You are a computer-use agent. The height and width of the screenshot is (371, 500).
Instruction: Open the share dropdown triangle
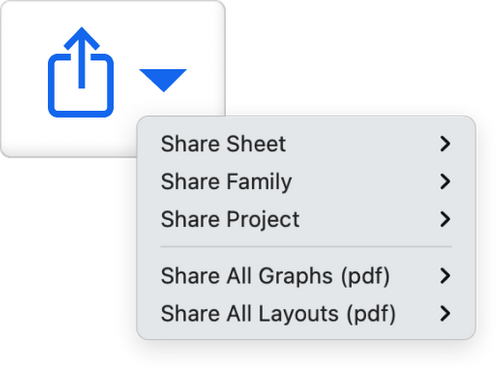[163, 80]
